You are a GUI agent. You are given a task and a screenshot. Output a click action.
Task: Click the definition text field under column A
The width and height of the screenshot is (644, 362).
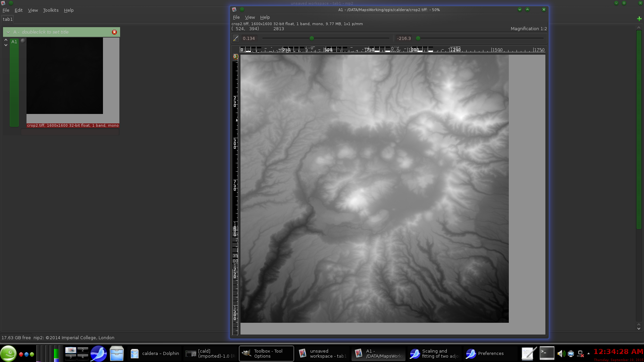(70, 132)
